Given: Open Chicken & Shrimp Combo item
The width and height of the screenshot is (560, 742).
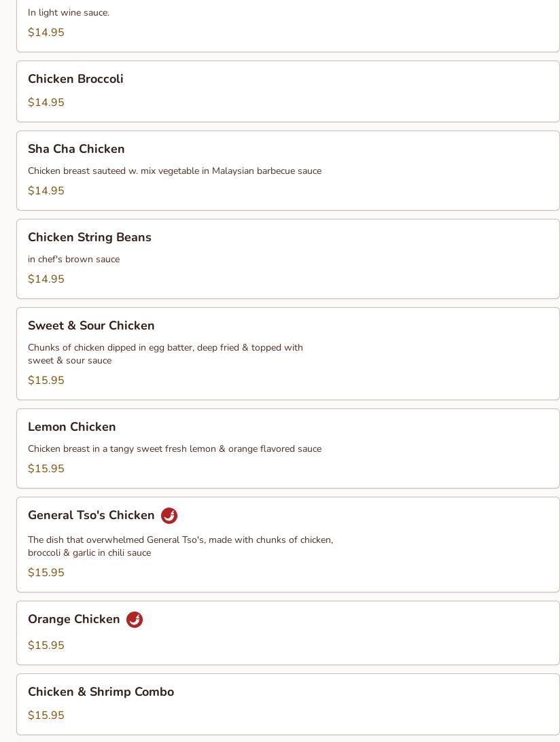Looking at the screenshot, I should coord(101,692).
